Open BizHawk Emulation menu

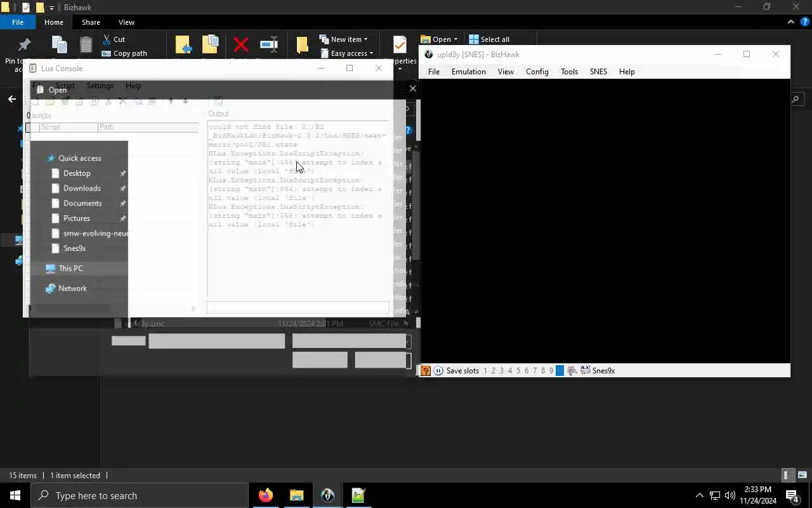point(468,72)
